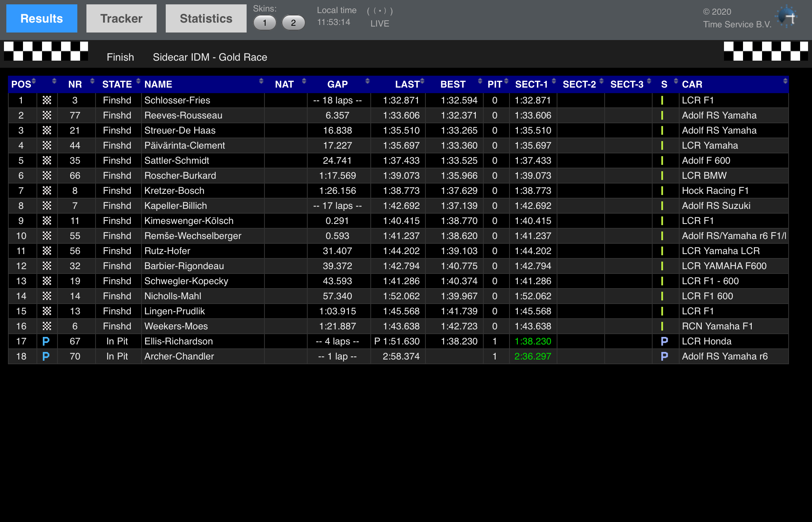The width and height of the screenshot is (812, 522).
Task: Click checkered flag icon for Barbier-Rigondeau
Action: click(x=47, y=266)
